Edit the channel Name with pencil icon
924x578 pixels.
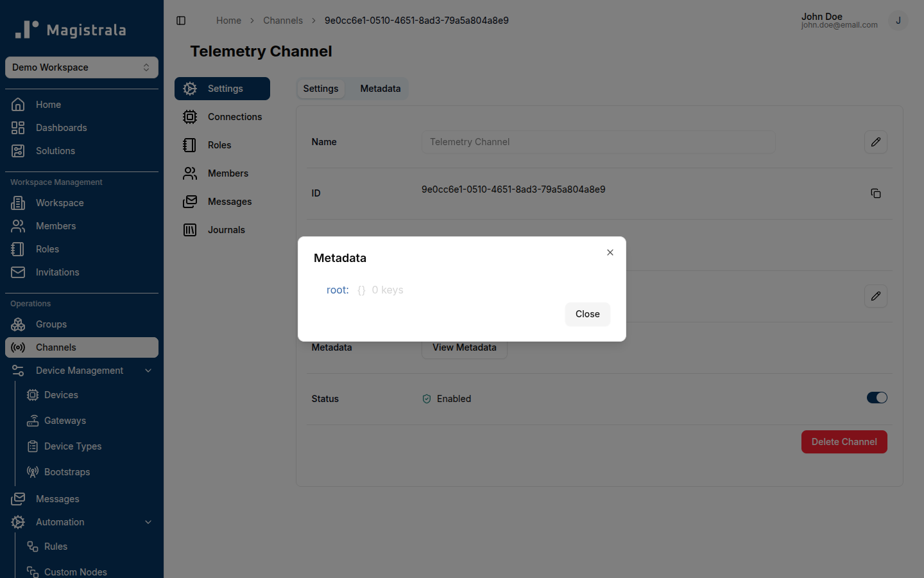tap(876, 142)
